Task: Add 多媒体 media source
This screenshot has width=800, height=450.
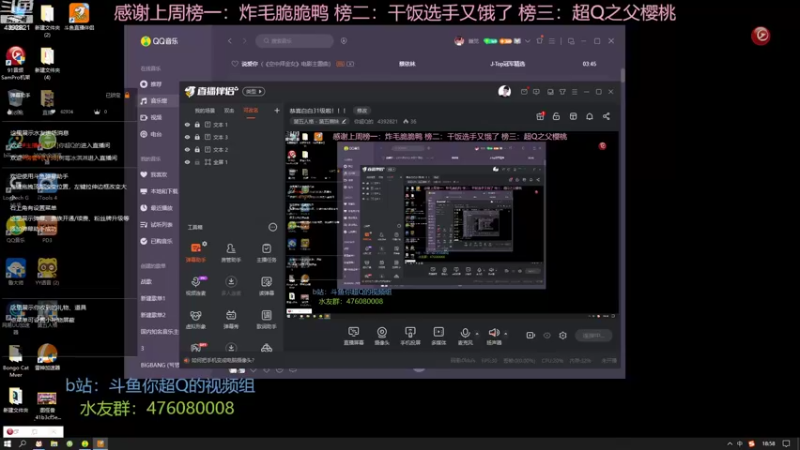Action: pyautogui.click(x=439, y=336)
